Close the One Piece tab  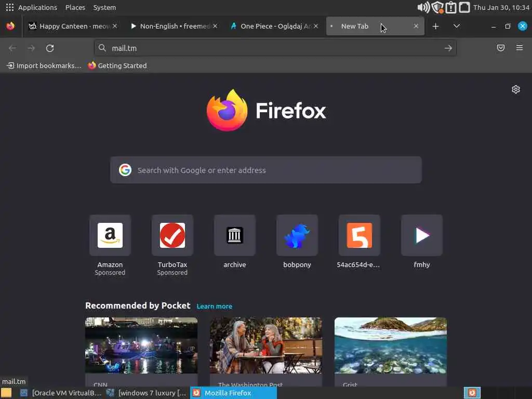(316, 26)
